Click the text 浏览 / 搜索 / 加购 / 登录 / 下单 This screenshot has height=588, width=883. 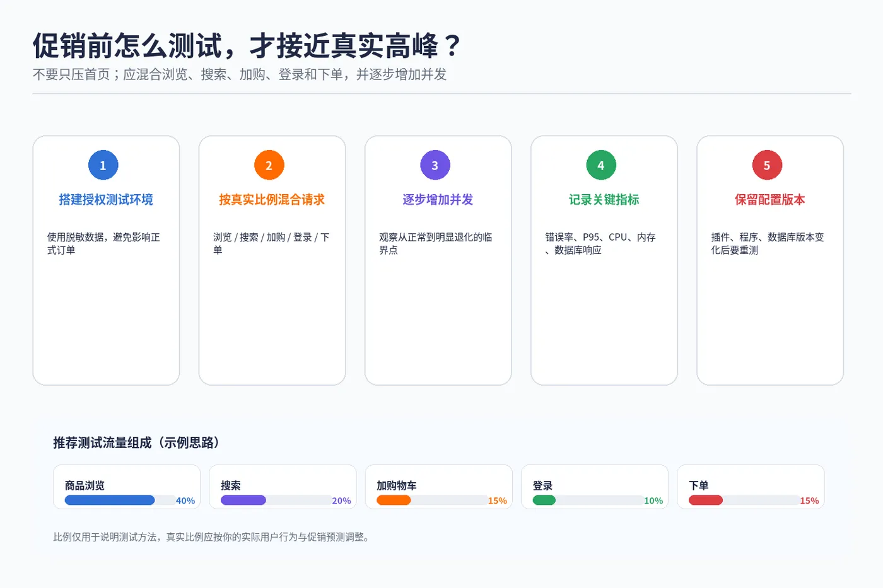(271, 243)
